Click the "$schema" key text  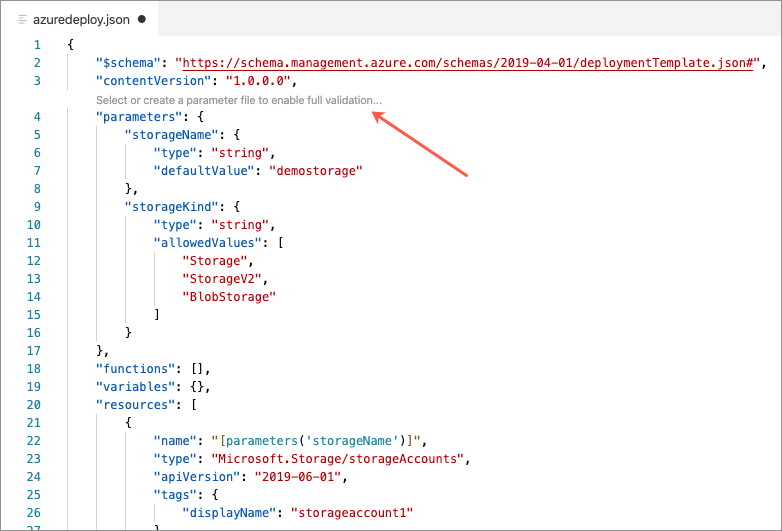[x=128, y=63]
